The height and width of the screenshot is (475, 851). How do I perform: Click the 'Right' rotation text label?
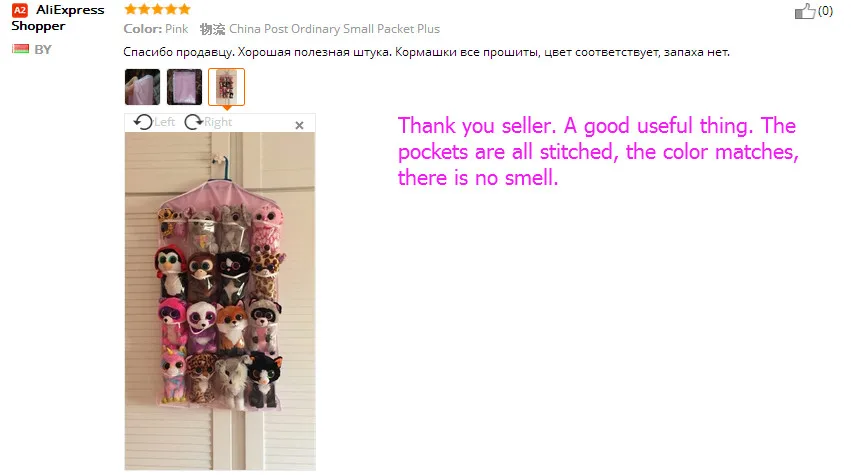218,122
